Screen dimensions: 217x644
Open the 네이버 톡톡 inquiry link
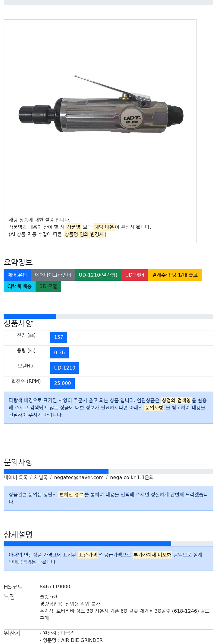click(16, 477)
